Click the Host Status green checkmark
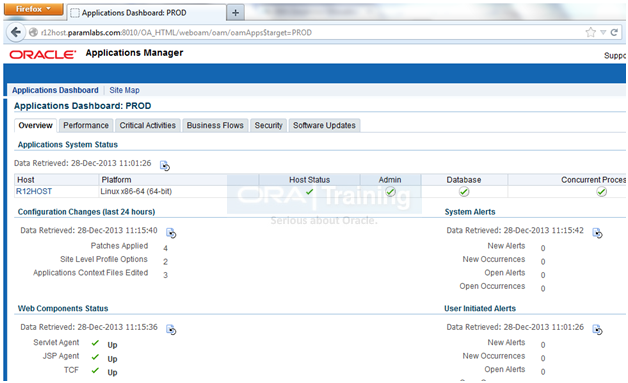Image resolution: width=628 pixels, height=383 pixels. point(309,192)
